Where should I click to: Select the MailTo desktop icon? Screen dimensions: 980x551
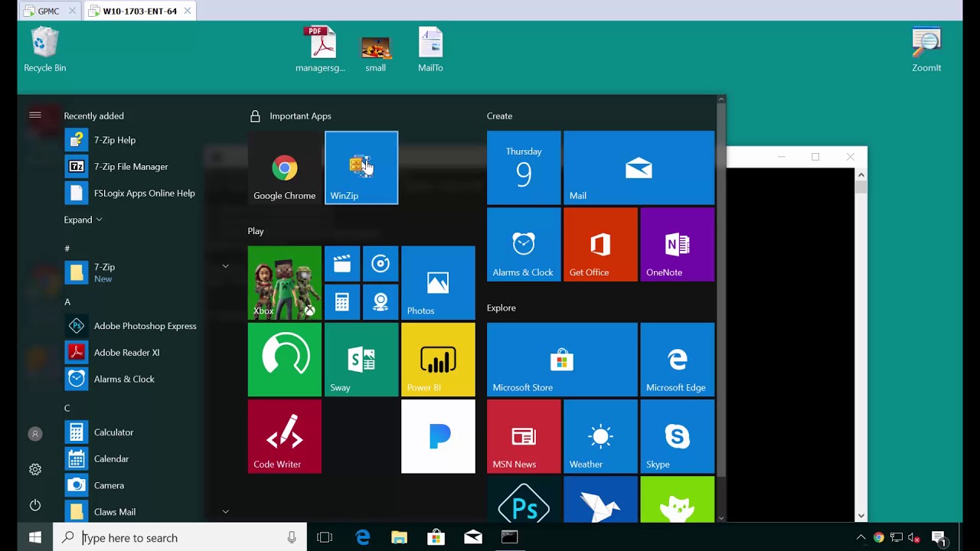click(x=430, y=50)
